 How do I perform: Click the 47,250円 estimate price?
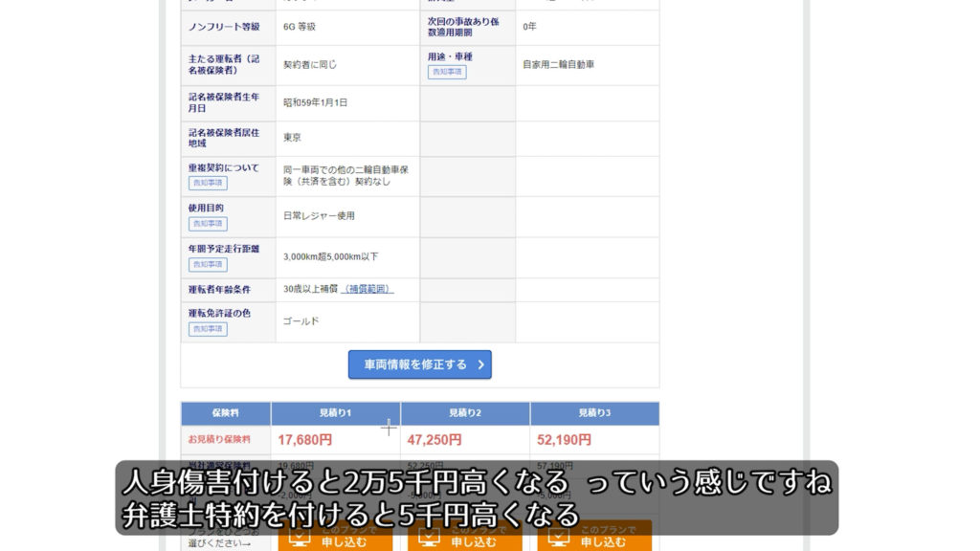(x=434, y=440)
